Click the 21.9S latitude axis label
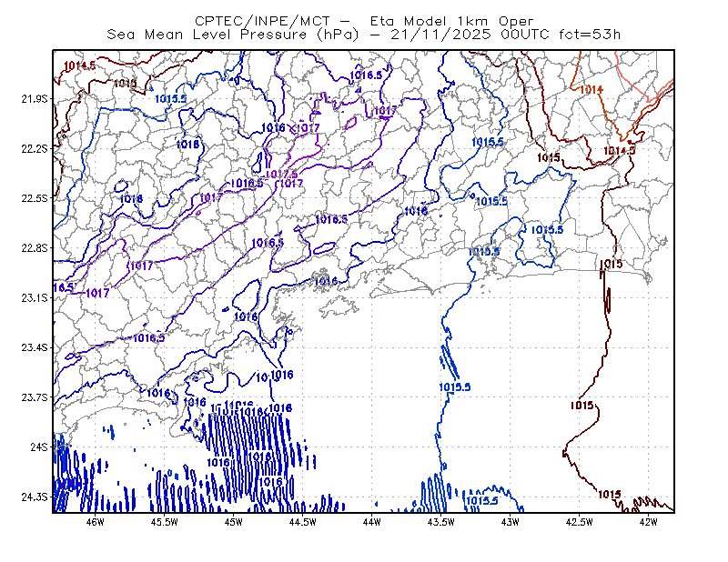The height and width of the screenshot is (562, 728). click(35, 99)
